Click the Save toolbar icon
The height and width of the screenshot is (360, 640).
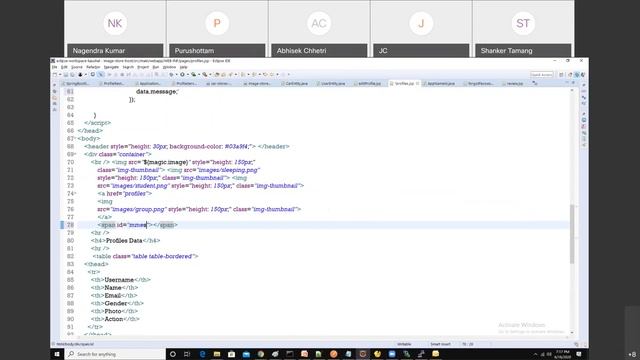(x=65, y=75)
